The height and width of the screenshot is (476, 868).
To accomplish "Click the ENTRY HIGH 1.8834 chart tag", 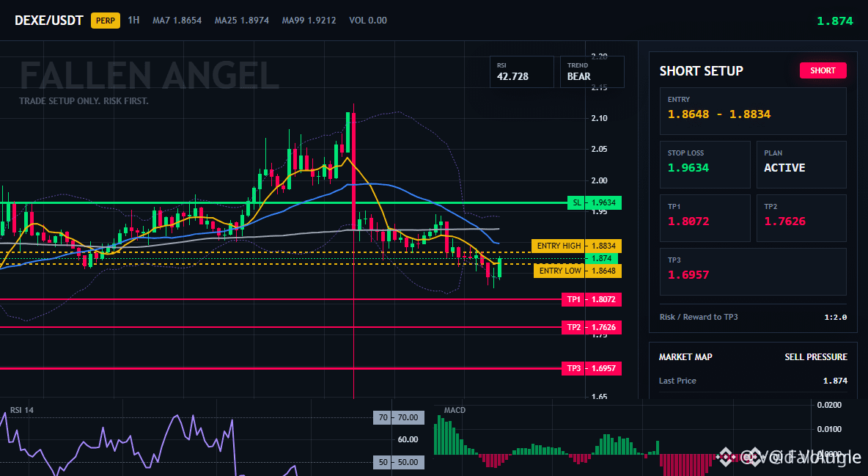I will point(576,246).
